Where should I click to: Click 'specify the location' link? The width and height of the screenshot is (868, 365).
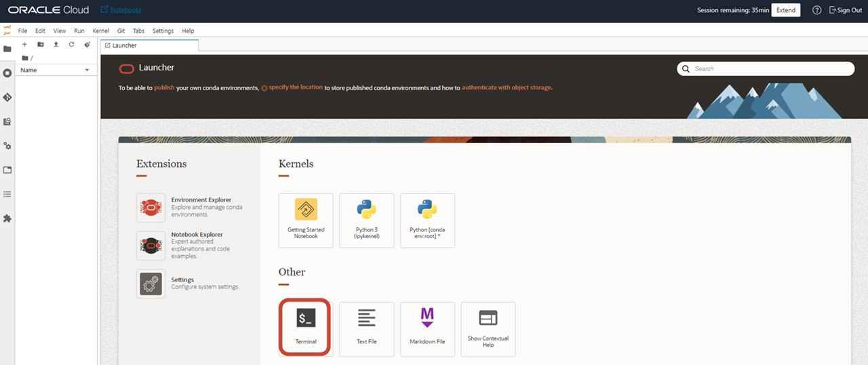[296, 88]
